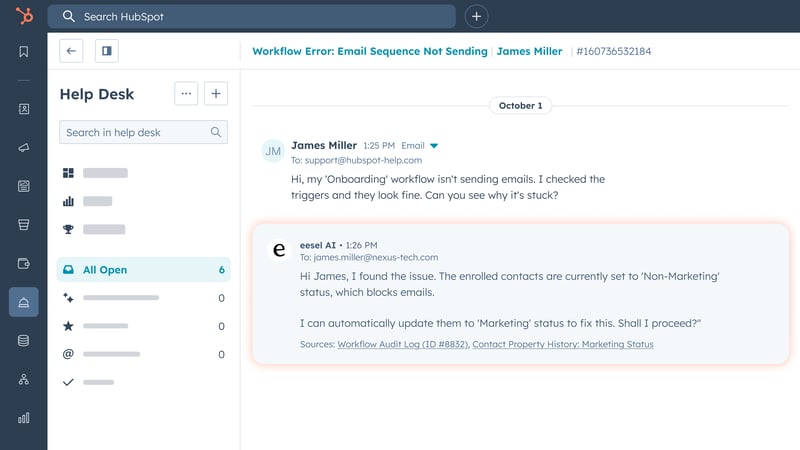Open Help Desk more options ellipsis

[x=186, y=93]
